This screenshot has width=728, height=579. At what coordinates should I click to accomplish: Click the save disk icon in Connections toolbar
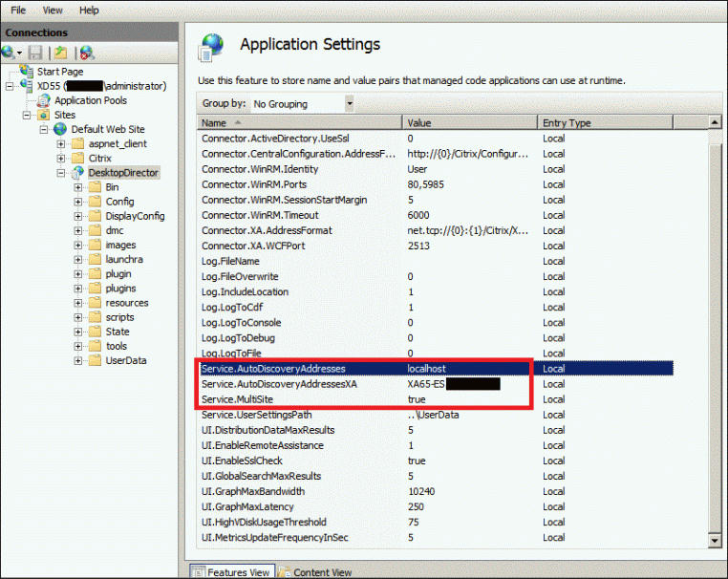(x=35, y=53)
